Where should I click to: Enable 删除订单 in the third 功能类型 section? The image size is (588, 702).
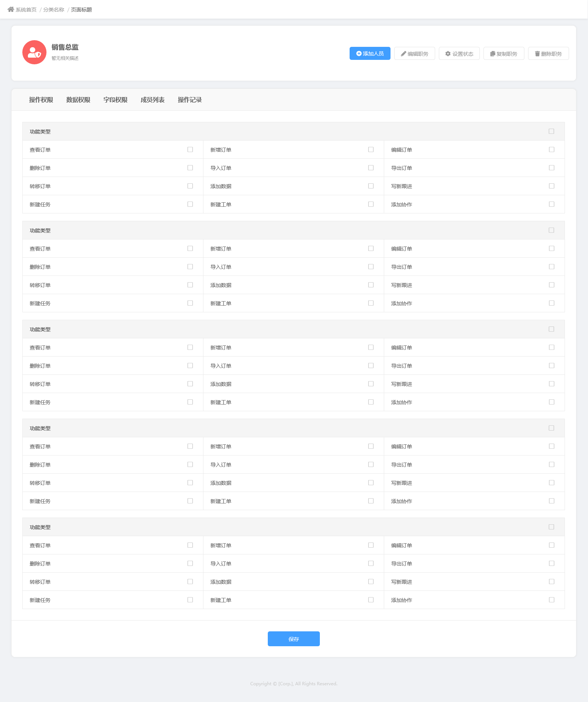[x=190, y=366]
